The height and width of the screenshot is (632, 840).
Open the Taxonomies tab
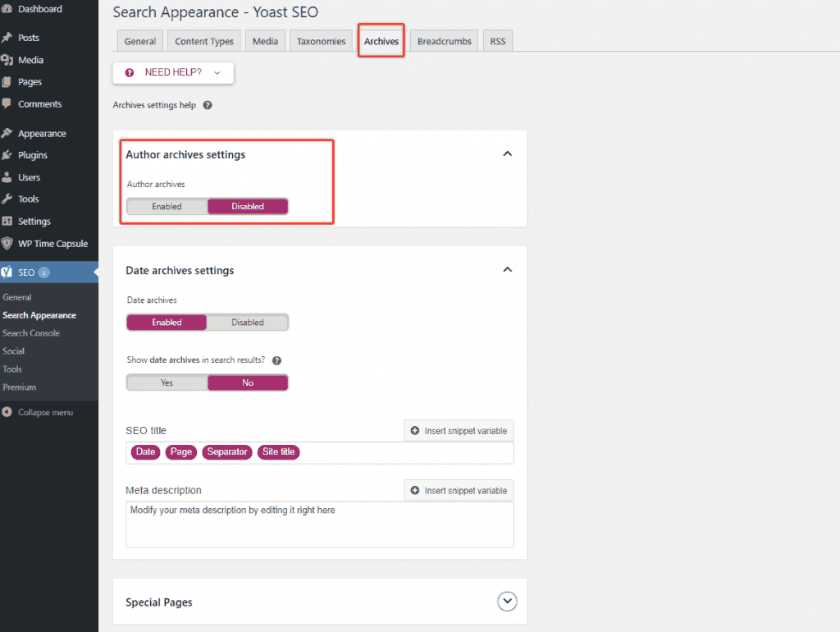point(322,41)
